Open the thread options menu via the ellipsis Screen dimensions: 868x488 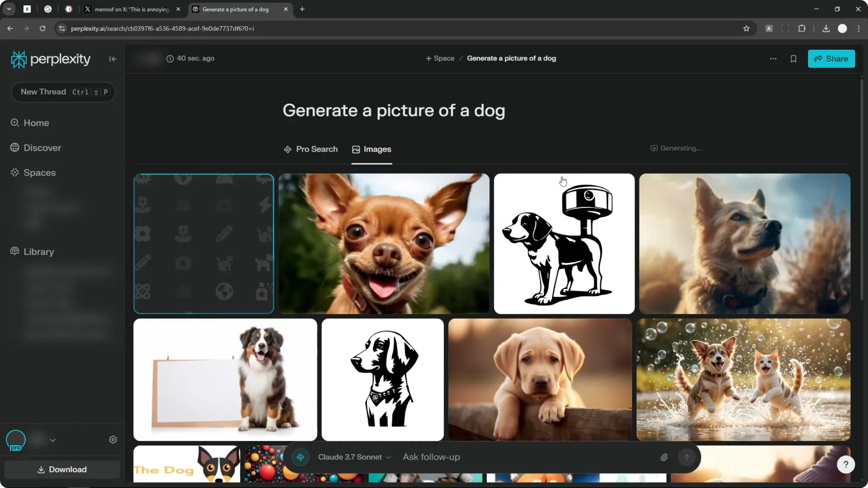coord(773,59)
